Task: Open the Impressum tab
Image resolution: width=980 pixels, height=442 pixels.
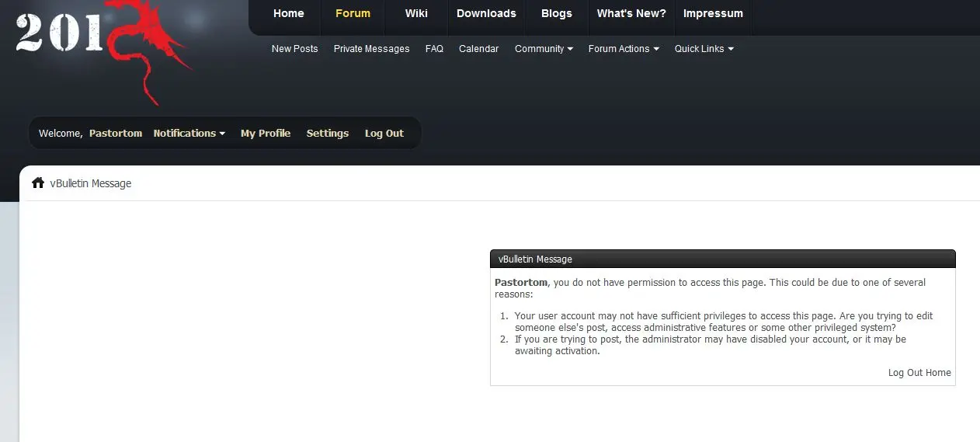Action: click(x=713, y=13)
